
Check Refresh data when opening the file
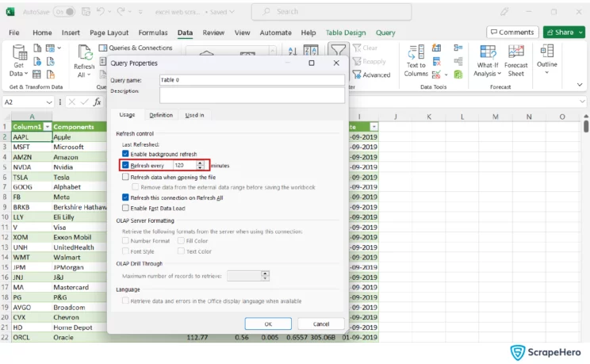[125, 177]
